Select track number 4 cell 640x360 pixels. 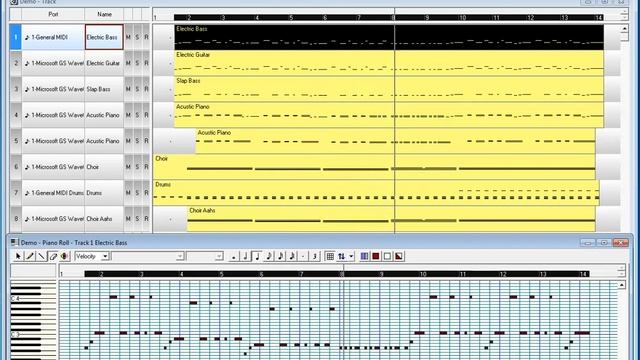point(16,115)
